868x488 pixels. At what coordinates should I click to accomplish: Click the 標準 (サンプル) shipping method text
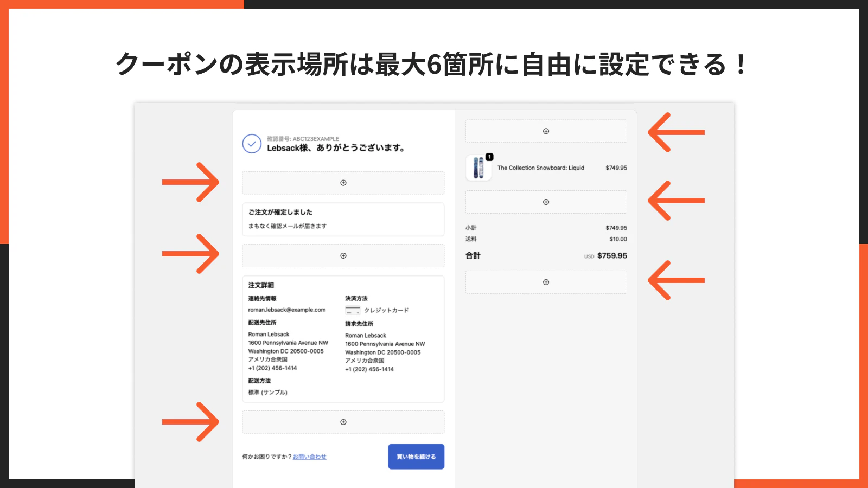[268, 392]
